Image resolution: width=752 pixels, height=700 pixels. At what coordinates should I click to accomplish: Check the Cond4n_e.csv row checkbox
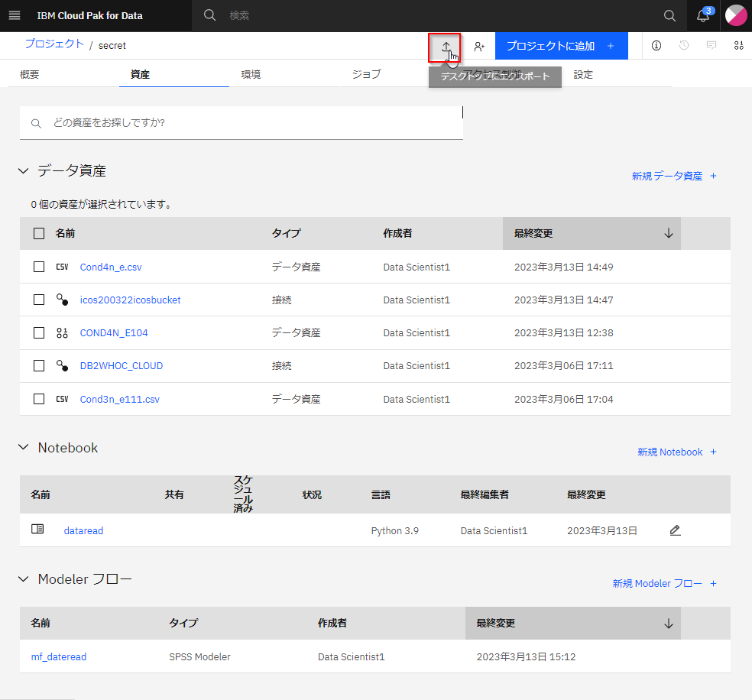click(39, 267)
